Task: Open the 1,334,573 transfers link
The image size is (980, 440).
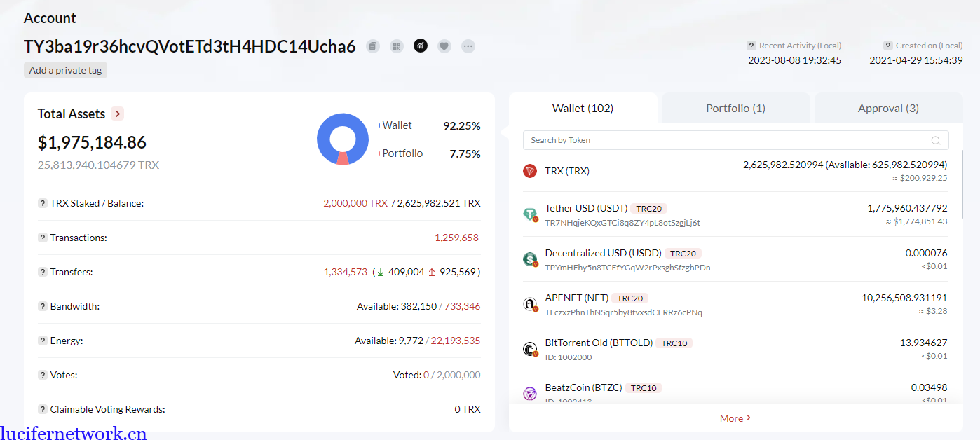Action: point(346,272)
